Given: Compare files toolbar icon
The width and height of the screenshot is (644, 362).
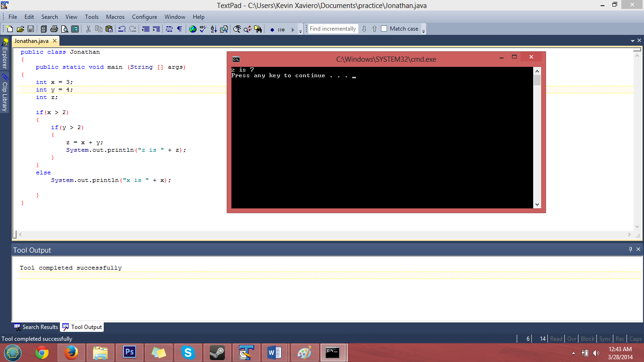Looking at the screenshot, I should tap(224, 29).
